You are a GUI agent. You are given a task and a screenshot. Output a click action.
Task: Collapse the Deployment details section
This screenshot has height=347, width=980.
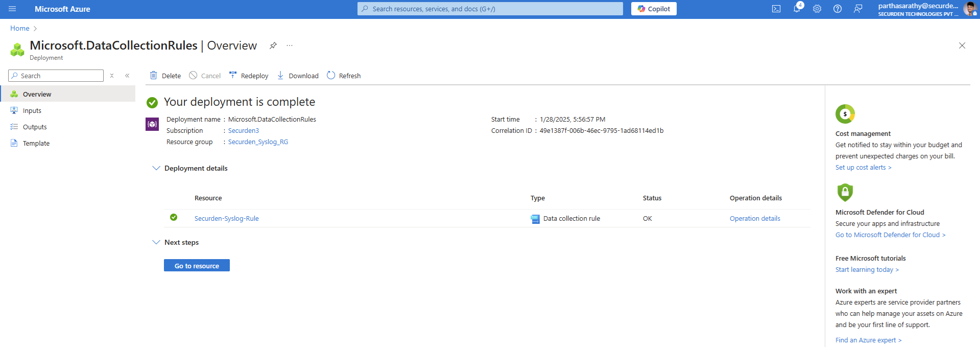[x=156, y=168]
